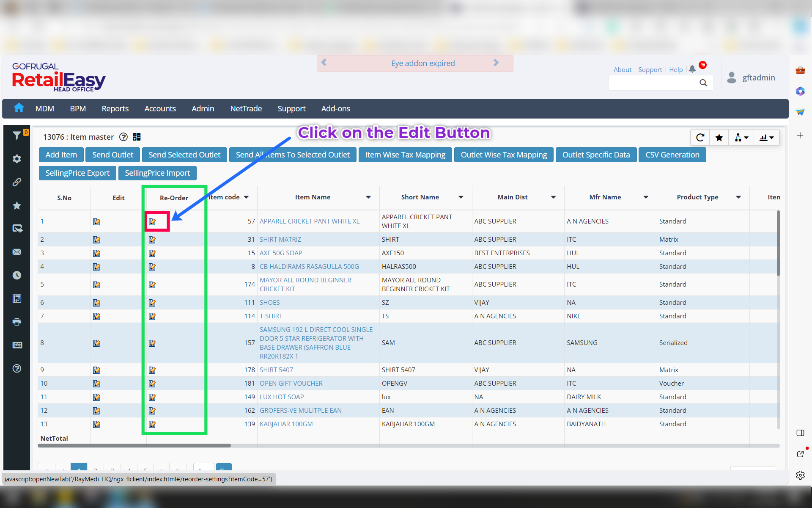The image size is (812, 508).
Task: Click the Add Item button
Action: [x=61, y=155]
